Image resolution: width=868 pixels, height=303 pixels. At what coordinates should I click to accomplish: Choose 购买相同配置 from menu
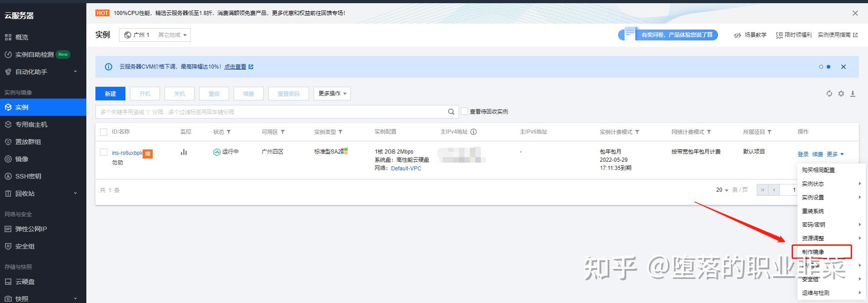coord(832,170)
